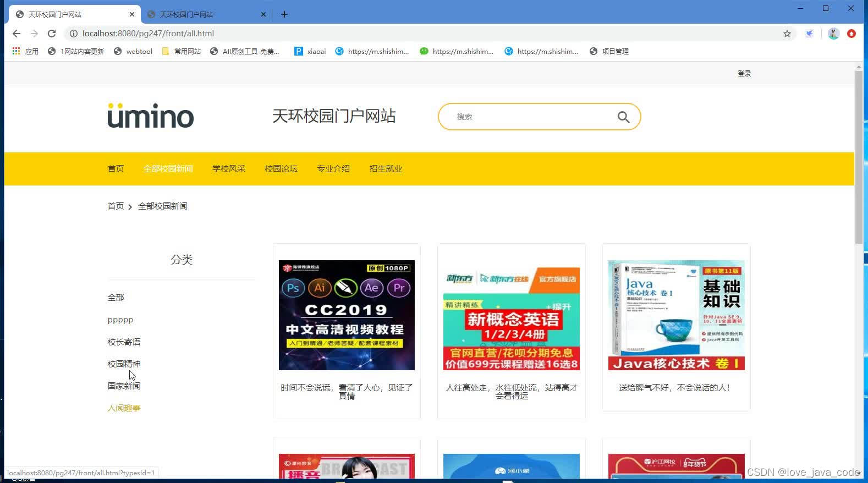Select the 校园精神 category
Viewport: 868px width, 483px height.
[x=124, y=364]
